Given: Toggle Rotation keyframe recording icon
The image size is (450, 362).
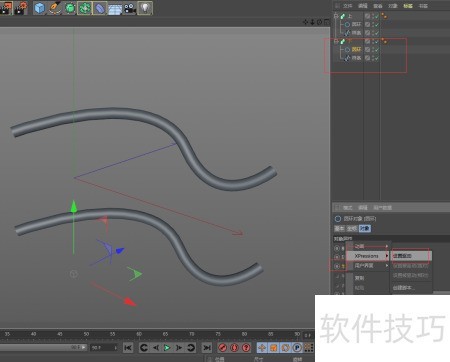Looking at the screenshot, I should coord(285,348).
